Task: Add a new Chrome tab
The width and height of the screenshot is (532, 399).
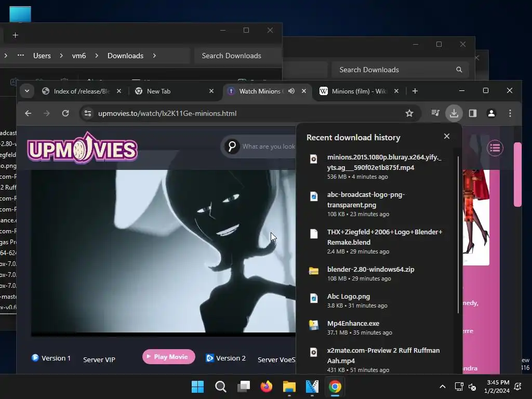Action: (415, 91)
